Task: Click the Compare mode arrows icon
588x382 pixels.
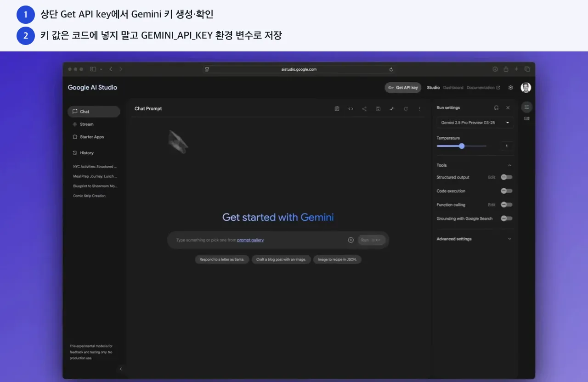Action: [x=392, y=109]
